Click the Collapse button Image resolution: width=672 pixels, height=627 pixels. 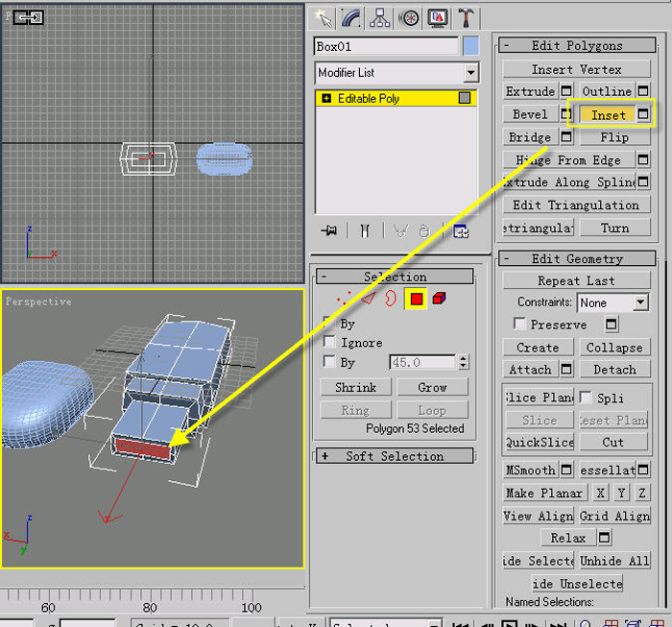pos(614,348)
